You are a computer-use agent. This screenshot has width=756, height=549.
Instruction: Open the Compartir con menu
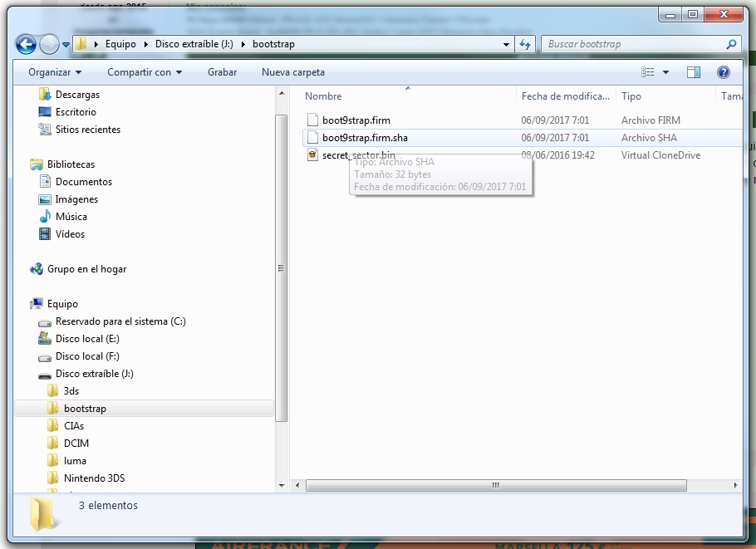point(145,72)
